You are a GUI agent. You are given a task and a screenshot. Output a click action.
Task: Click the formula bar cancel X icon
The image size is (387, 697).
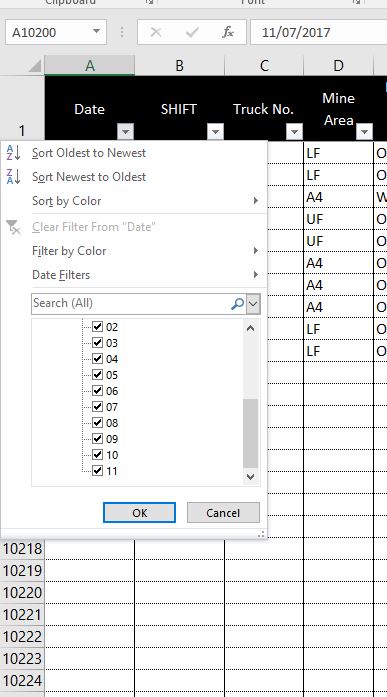tap(156, 32)
